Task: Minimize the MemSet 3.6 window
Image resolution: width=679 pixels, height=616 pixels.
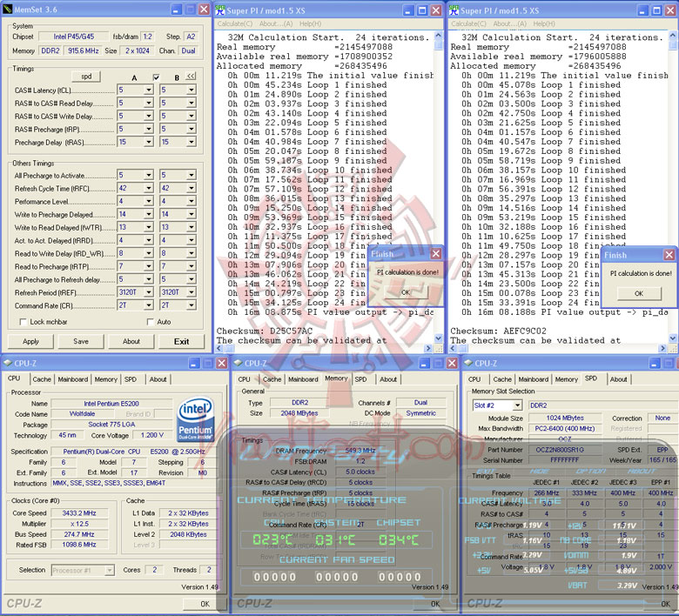Action: tap(176, 10)
